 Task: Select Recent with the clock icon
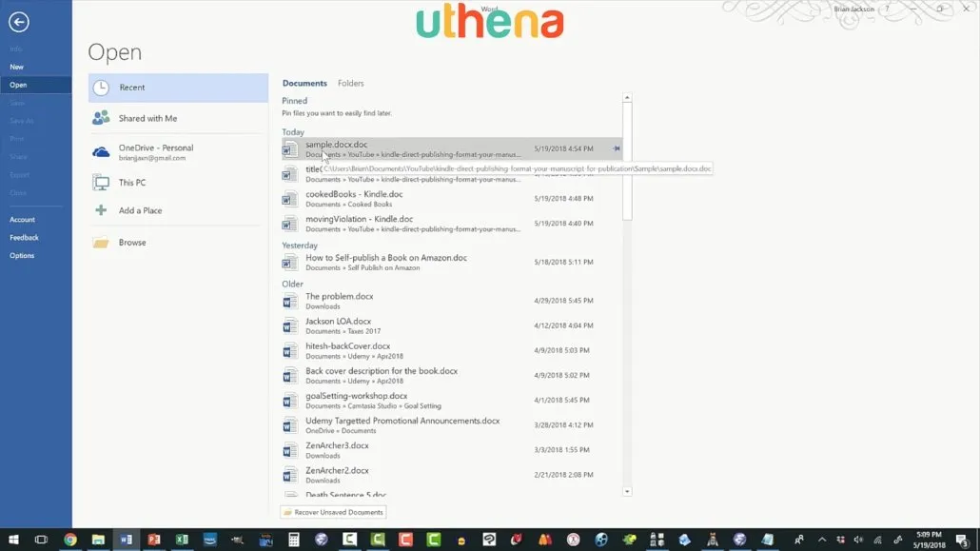(x=178, y=88)
